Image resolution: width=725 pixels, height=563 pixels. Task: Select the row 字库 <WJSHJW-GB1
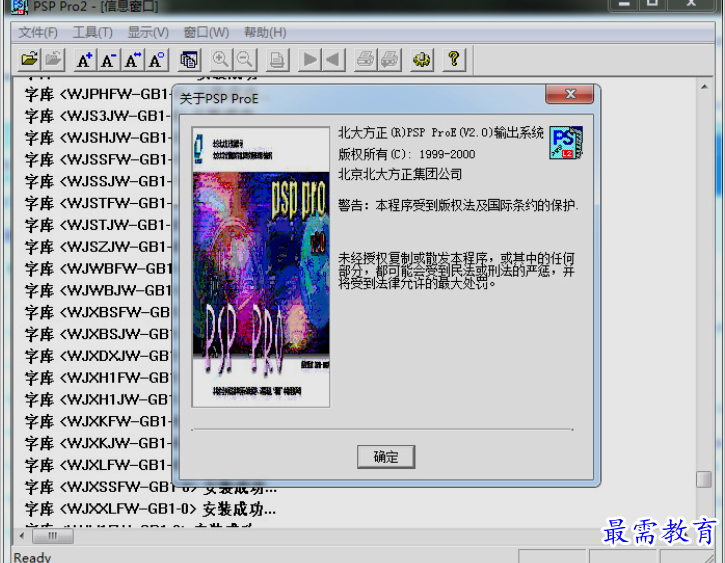pyautogui.click(x=98, y=138)
